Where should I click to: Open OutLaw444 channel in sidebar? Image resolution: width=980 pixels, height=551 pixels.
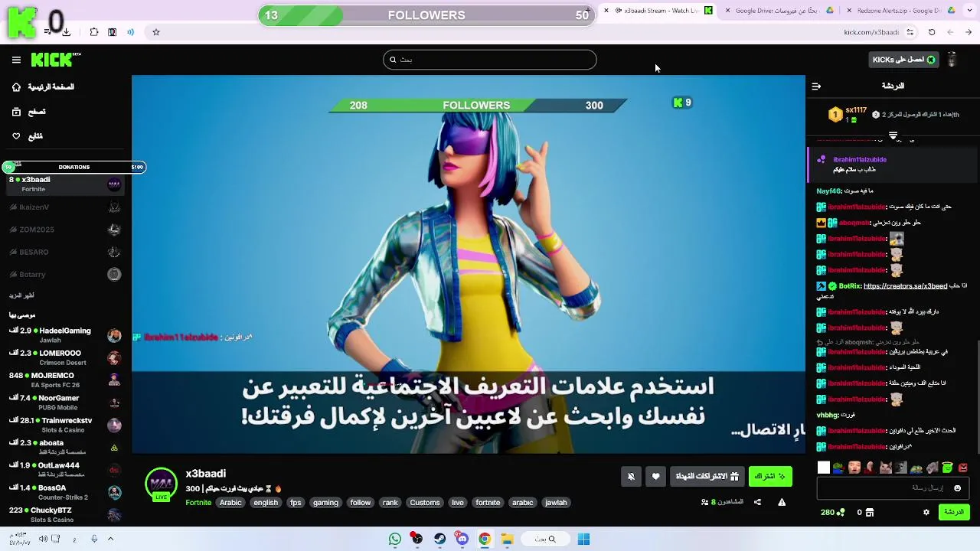pyautogui.click(x=65, y=470)
